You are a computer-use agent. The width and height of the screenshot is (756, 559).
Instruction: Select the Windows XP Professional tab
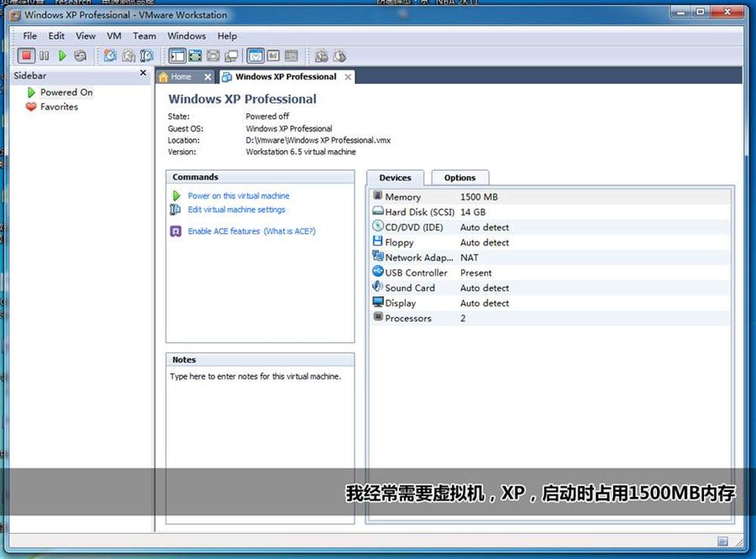286,76
